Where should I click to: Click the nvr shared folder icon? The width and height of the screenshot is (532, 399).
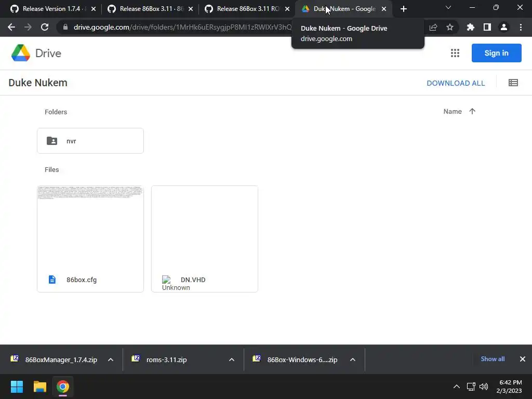click(x=52, y=141)
